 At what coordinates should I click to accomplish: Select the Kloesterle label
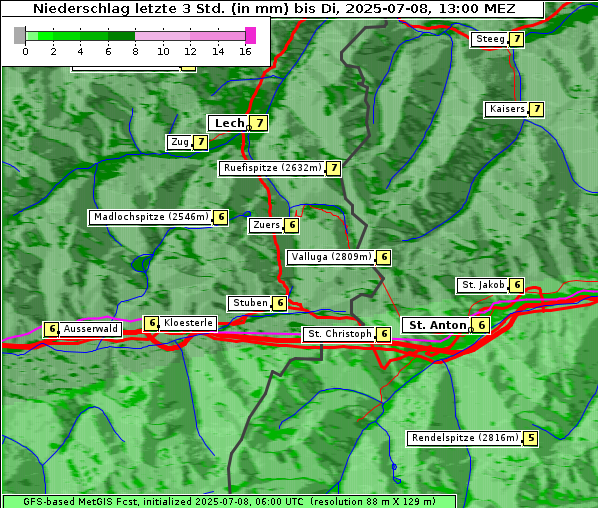point(188,323)
